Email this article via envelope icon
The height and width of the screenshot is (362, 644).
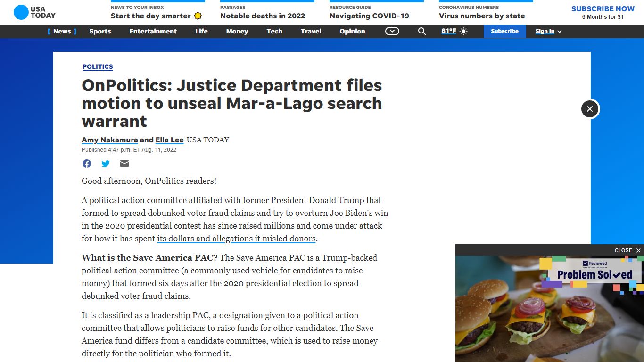(x=124, y=164)
